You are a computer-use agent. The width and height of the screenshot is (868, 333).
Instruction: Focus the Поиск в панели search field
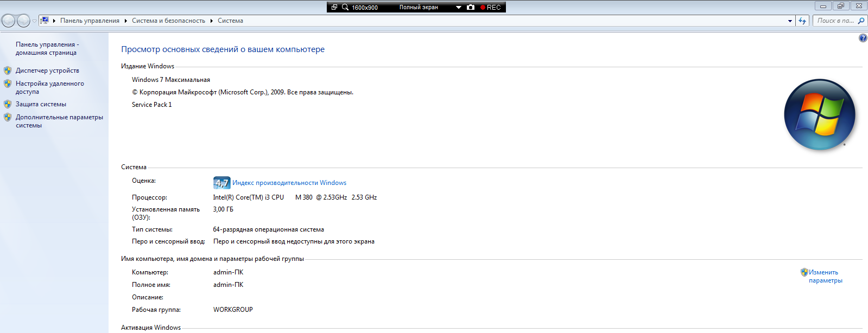(x=835, y=21)
